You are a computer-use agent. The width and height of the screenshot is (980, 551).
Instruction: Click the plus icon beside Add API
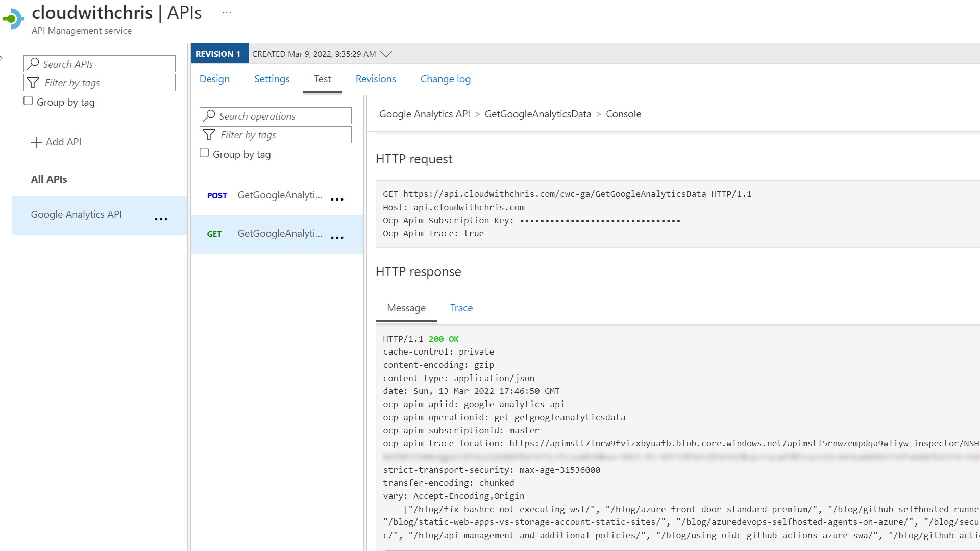pyautogui.click(x=36, y=142)
